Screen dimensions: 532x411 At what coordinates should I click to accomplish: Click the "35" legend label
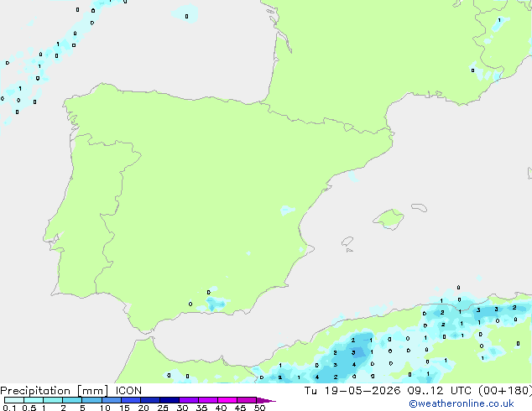click(x=201, y=408)
